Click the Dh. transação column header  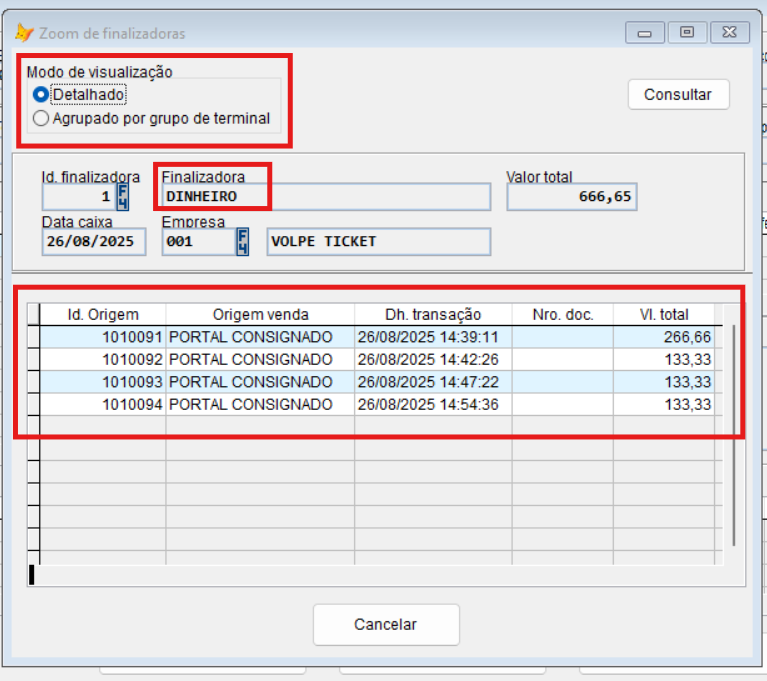pos(433,314)
